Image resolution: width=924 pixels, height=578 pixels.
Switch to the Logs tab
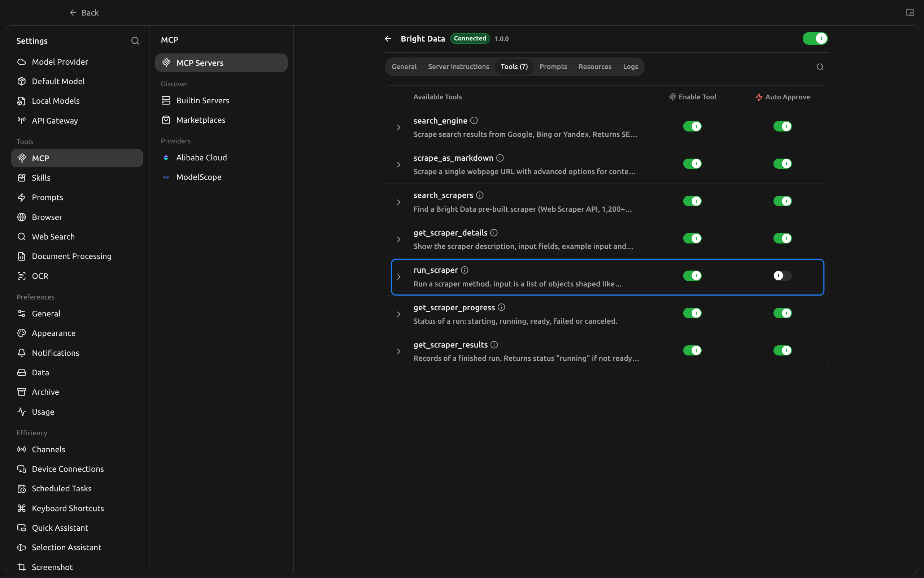click(x=631, y=66)
